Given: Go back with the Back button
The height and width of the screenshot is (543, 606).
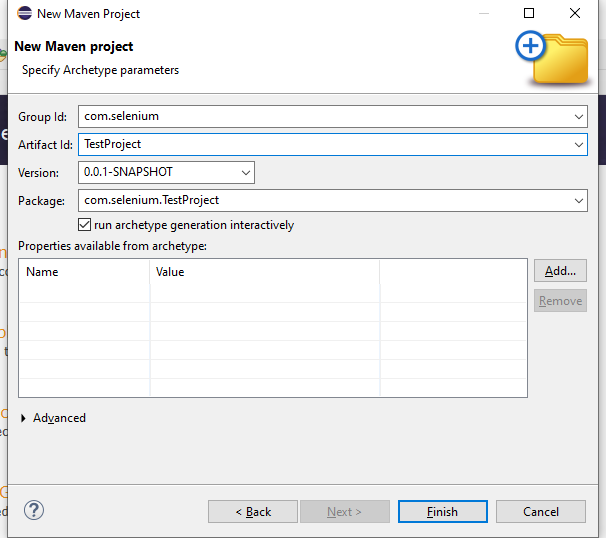Looking at the screenshot, I should (253, 512).
